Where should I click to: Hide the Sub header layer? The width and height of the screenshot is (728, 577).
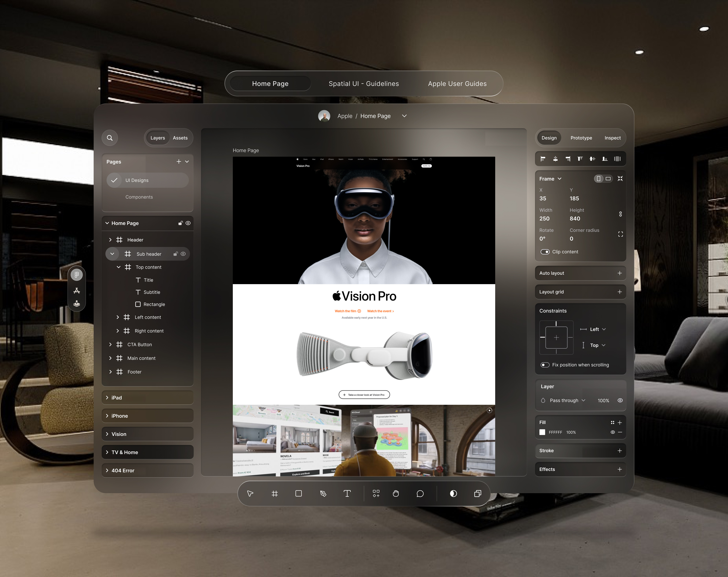click(183, 254)
